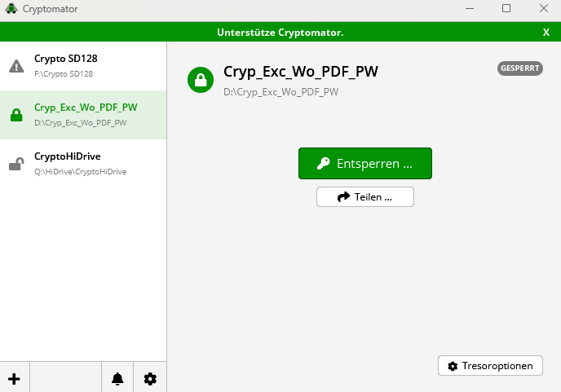
Task: Dismiss the green support banner with X
Action: pyautogui.click(x=546, y=33)
